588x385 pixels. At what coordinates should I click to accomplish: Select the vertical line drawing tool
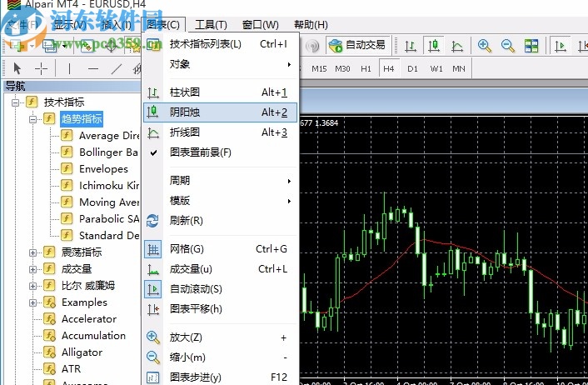pyautogui.click(x=69, y=68)
